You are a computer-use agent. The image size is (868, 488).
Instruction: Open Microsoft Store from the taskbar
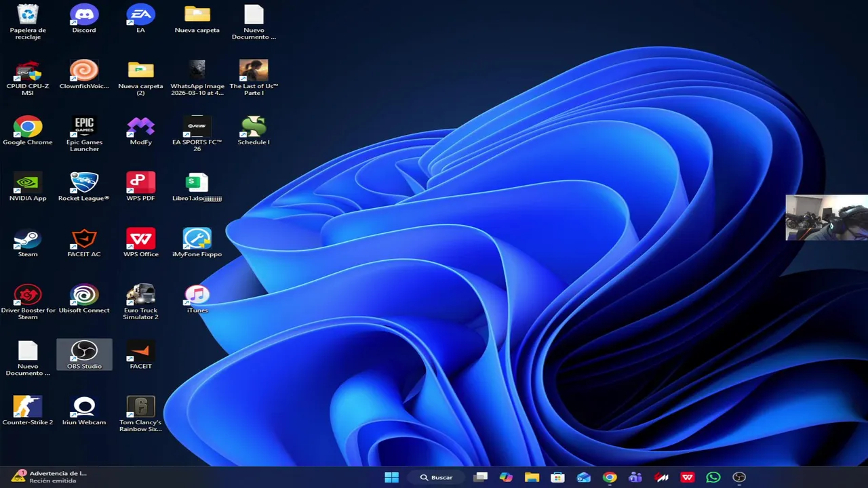(557, 477)
